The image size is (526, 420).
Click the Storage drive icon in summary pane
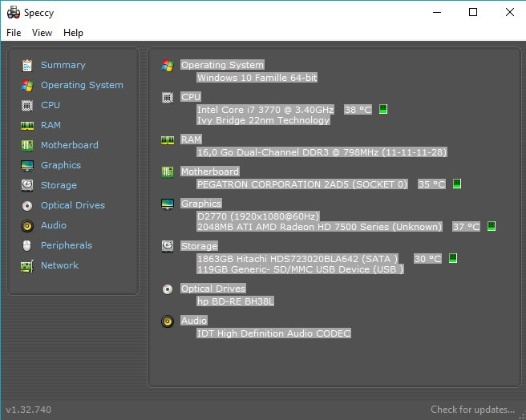(168, 247)
